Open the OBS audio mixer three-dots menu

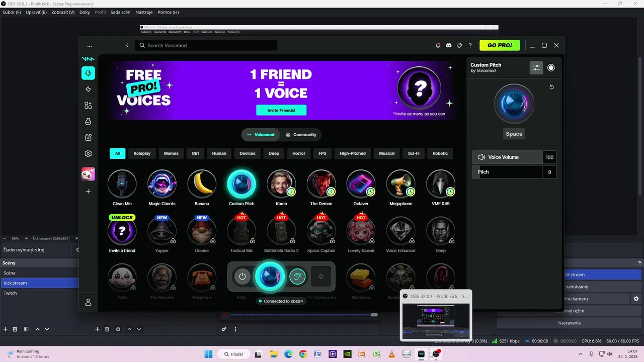click(x=235, y=329)
